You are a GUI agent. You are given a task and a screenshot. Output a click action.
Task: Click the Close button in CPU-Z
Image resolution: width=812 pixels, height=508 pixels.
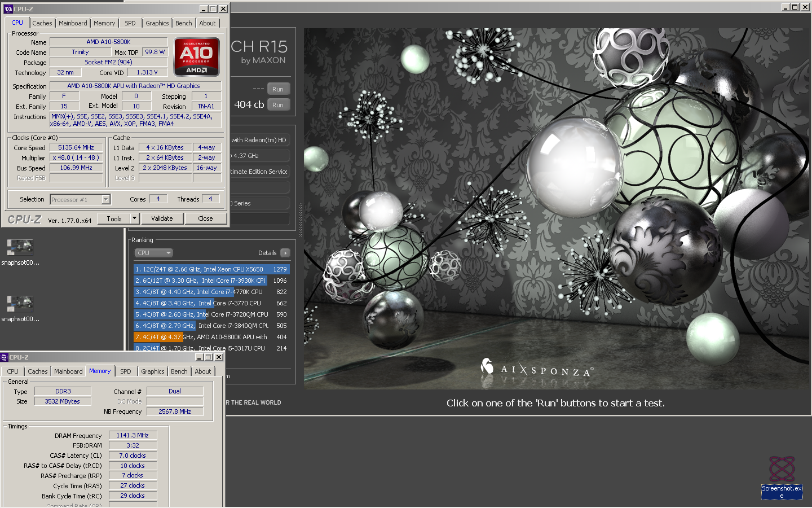pos(205,218)
